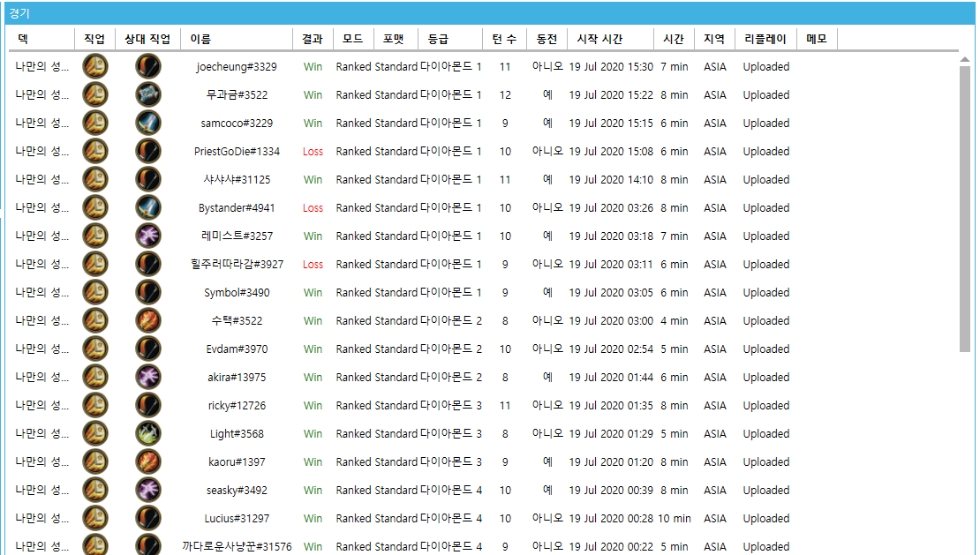
Task: Click turn count 12 for 무과금#3522
Action: point(505,95)
